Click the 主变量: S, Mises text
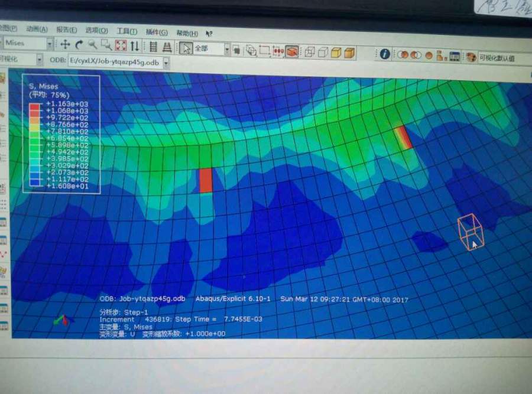Viewport: 532px width, 394px height. [x=126, y=327]
